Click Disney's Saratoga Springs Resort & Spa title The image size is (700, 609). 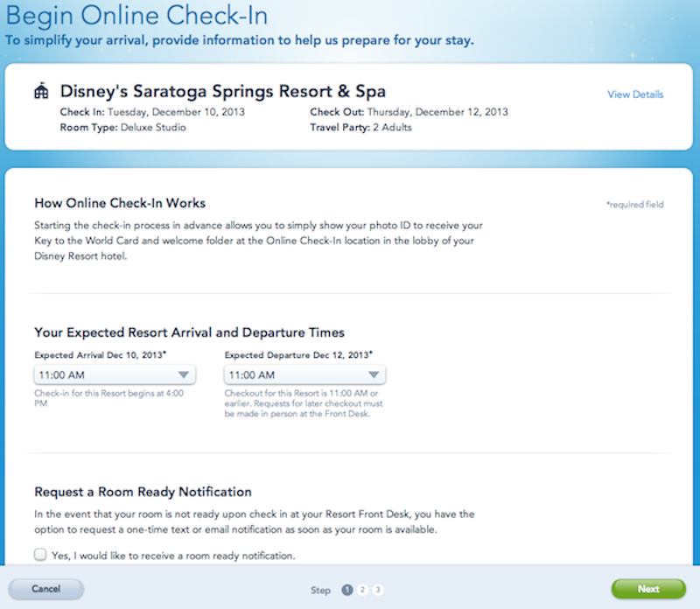223,91
